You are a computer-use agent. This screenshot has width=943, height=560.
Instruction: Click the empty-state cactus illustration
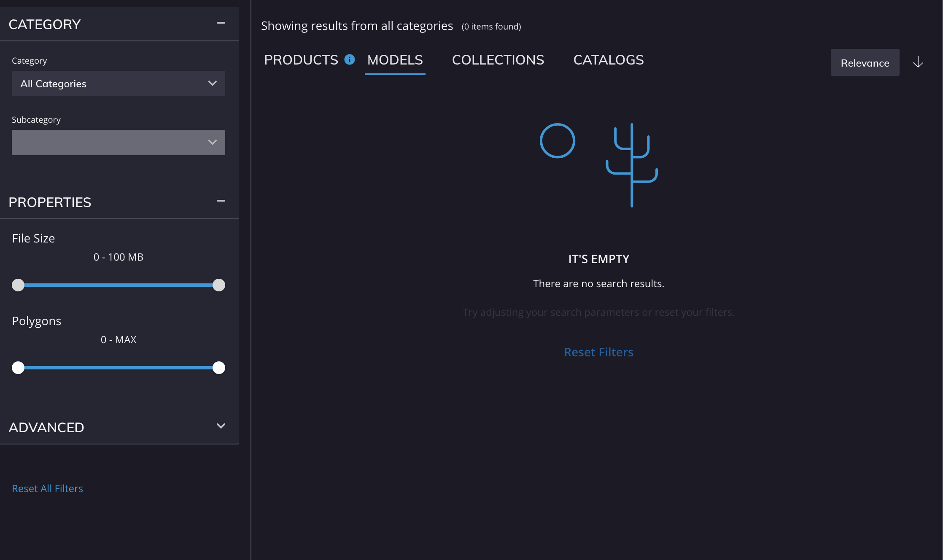point(631,165)
